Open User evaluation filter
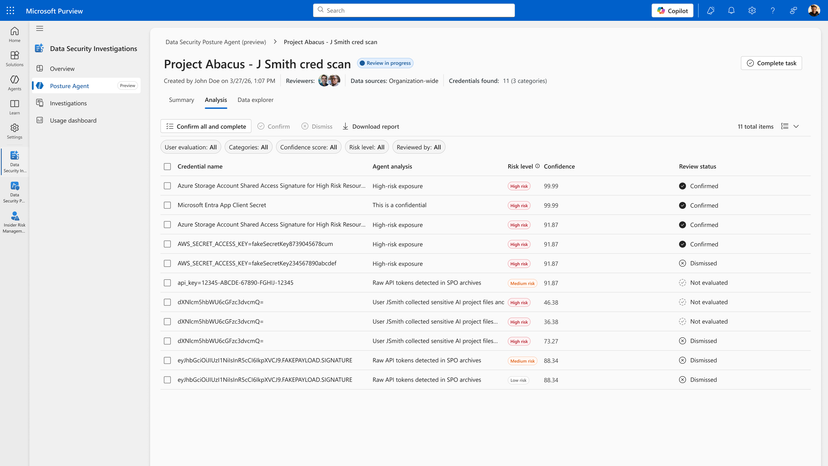The image size is (828, 466). [191, 147]
